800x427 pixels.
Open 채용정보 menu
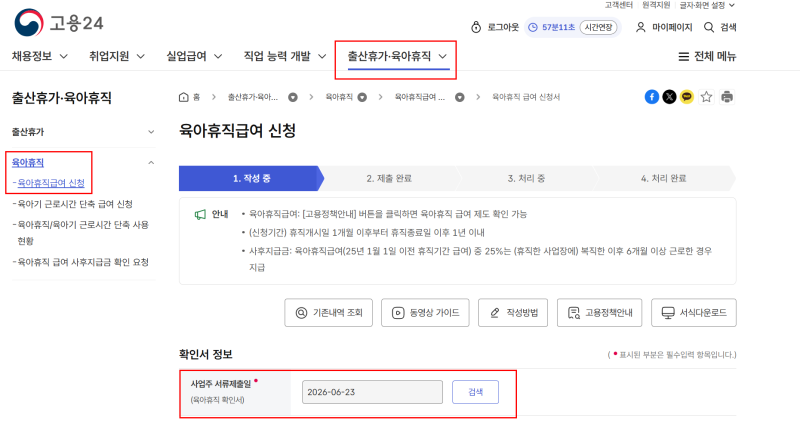[32, 56]
